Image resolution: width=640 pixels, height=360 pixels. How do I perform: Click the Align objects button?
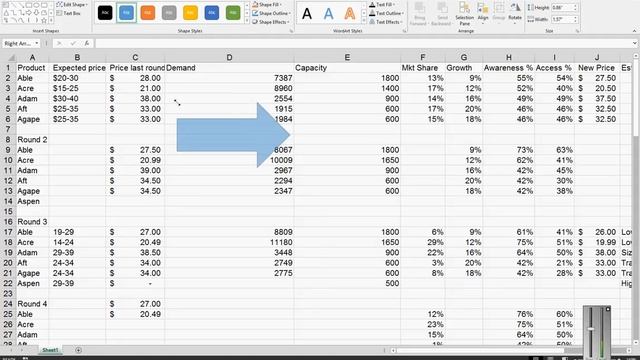(x=483, y=13)
